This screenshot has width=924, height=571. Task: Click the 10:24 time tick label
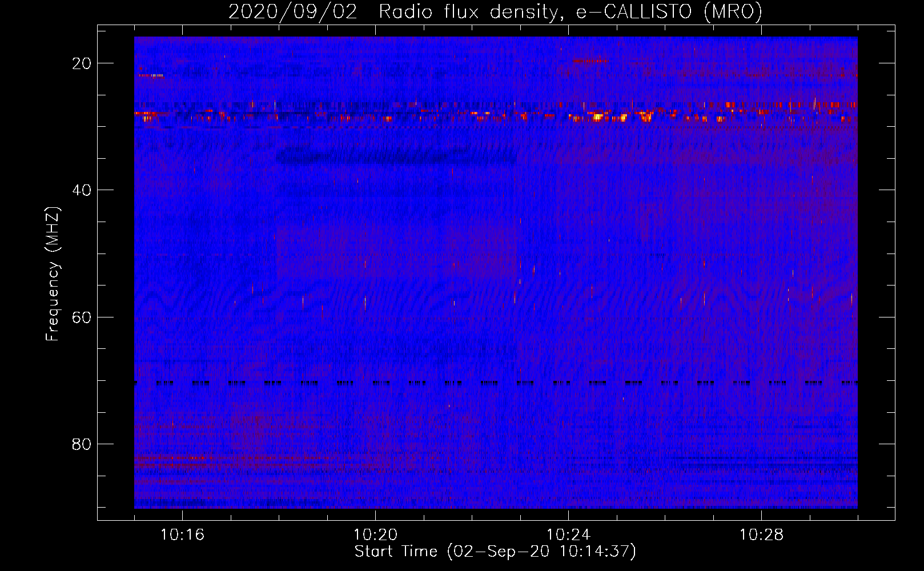point(568,535)
